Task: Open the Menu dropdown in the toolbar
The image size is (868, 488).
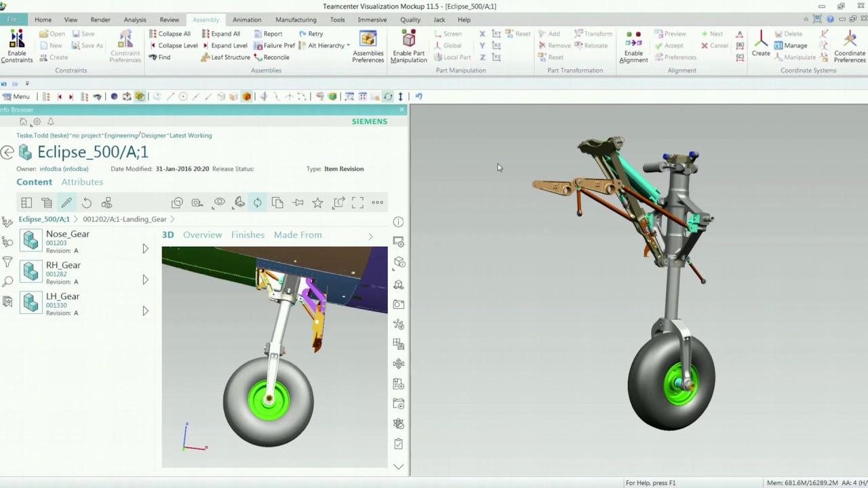Action: tap(17, 96)
